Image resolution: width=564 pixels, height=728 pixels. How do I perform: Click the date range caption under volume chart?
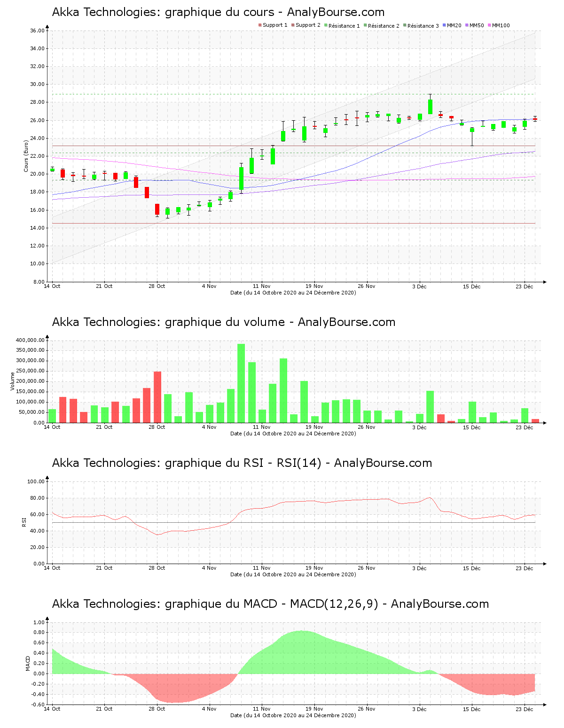pyautogui.click(x=293, y=434)
